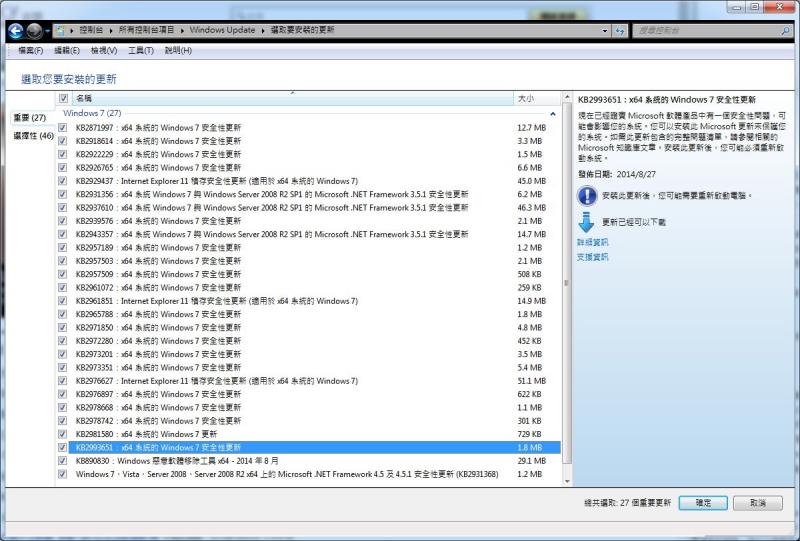Screen dimensions: 800x541
Task: Toggle the select-all checkbox in header
Action: point(63,98)
